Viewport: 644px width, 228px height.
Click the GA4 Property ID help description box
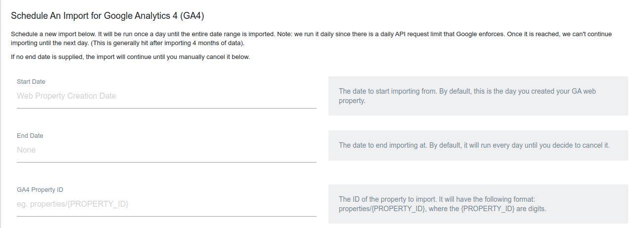click(478, 204)
